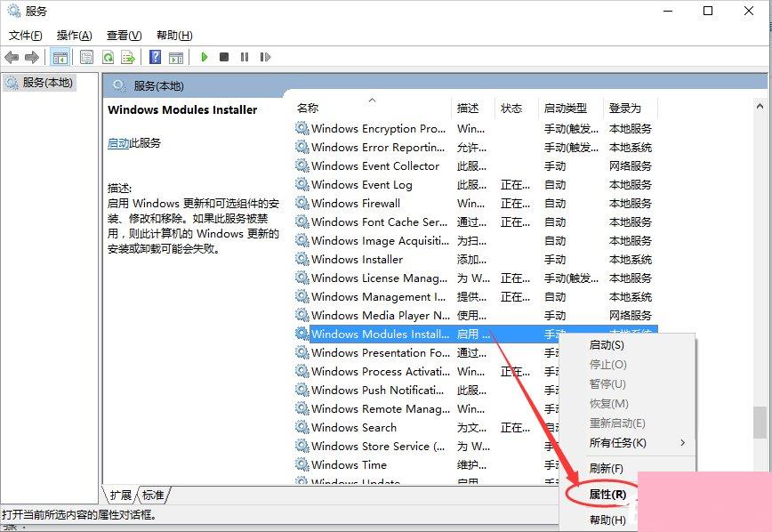Click the Pause service toolbar icon
Screen dimensions: 772x532
click(x=245, y=57)
